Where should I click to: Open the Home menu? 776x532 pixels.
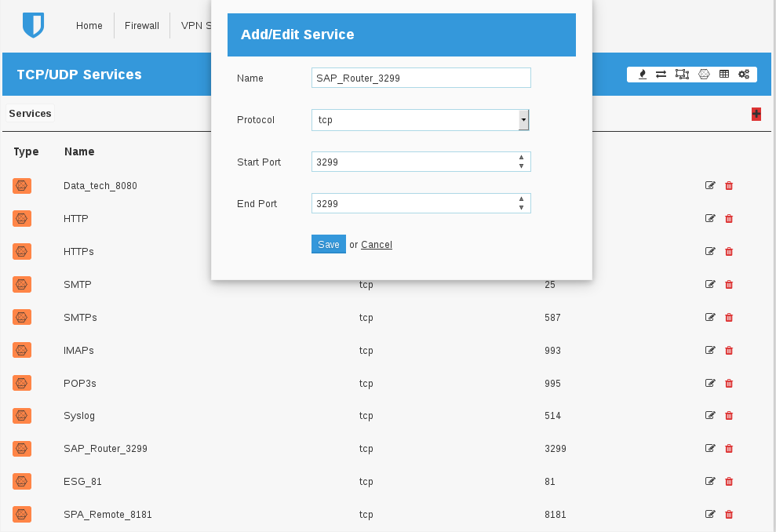click(89, 26)
